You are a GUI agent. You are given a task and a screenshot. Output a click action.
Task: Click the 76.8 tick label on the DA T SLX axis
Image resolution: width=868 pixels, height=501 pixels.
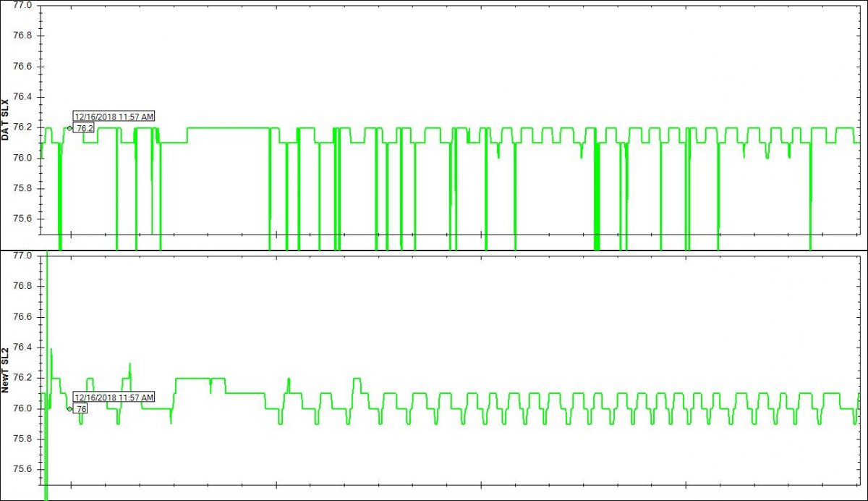click(24, 36)
